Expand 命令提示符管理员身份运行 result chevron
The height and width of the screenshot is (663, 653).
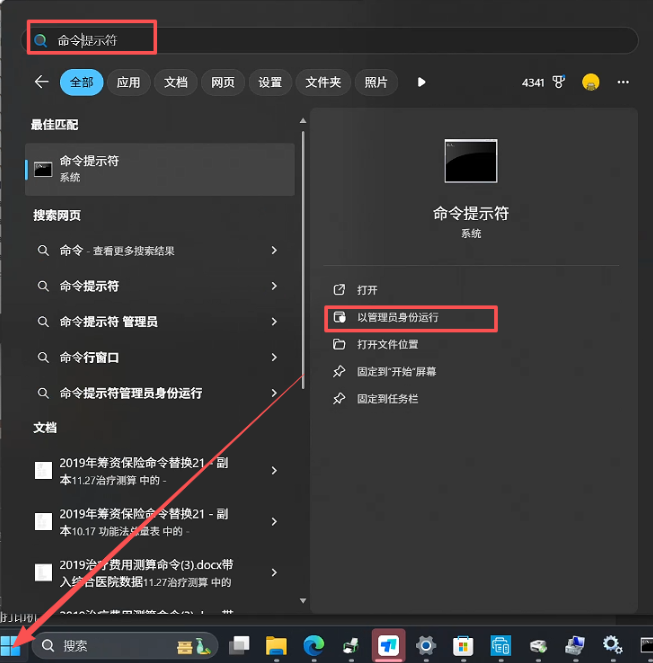pyautogui.click(x=274, y=393)
